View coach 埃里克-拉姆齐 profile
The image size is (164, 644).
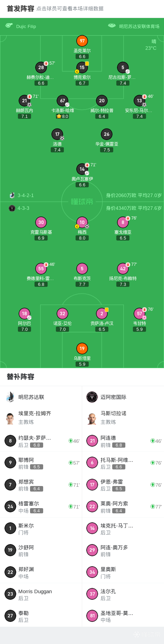click(41, 418)
